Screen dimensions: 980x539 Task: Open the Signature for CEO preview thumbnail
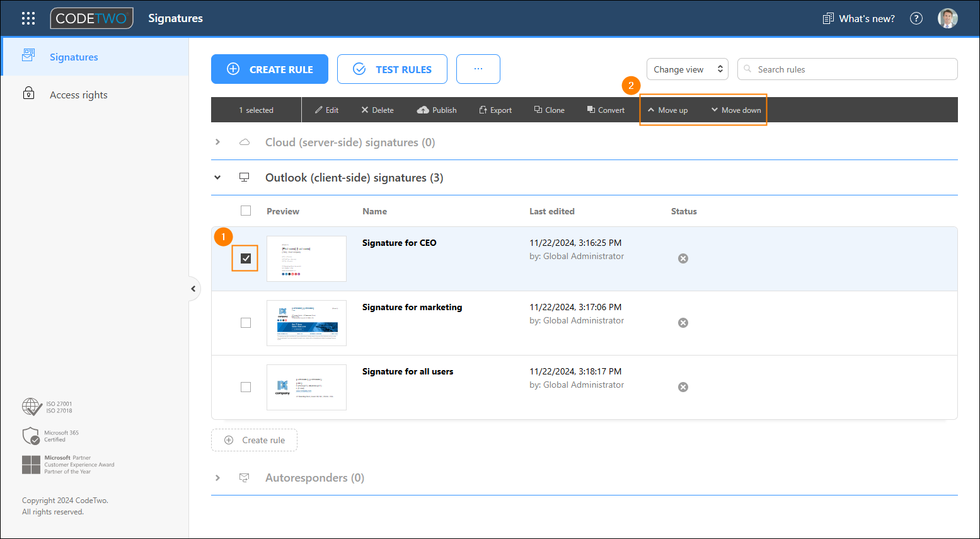pyautogui.click(x=306, y=258)
